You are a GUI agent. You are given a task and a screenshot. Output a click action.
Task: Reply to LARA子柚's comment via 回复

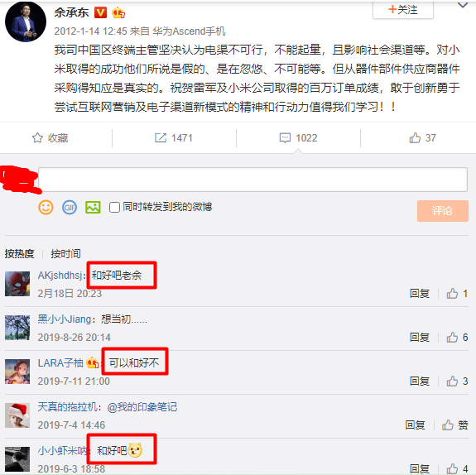(419, 381)
